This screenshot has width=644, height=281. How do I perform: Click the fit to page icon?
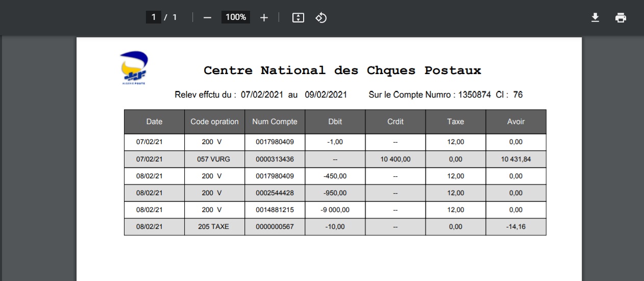point(298,17)
